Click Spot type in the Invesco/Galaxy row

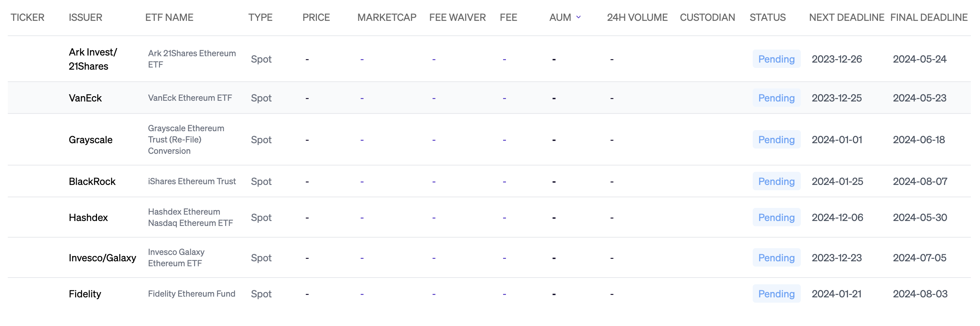tap(261, 258)
